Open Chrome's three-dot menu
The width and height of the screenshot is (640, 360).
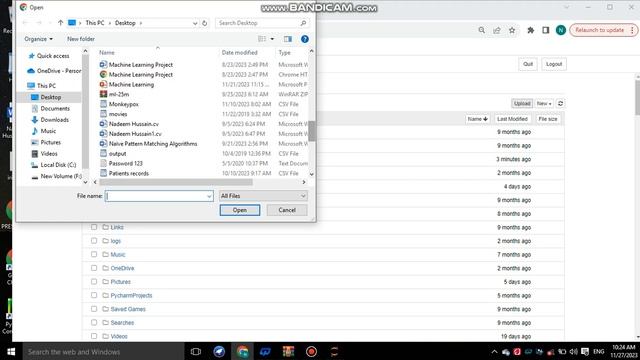(x=632, y=30)
